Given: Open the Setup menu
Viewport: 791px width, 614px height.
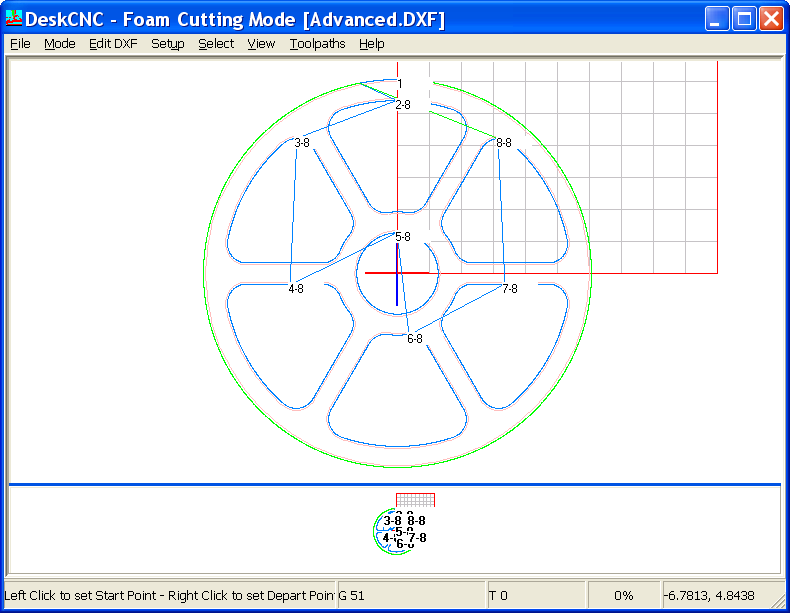Looking at the screenshot, I should (168, 44).
